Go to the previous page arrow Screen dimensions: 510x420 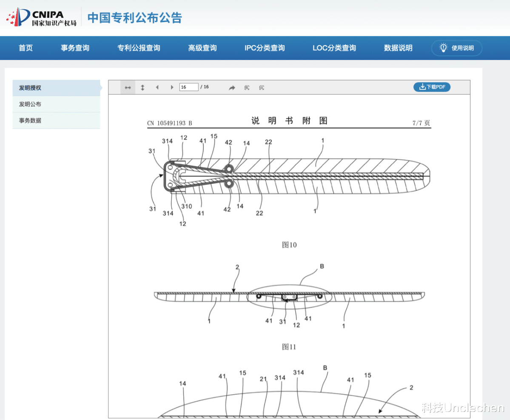pos(157,87)
